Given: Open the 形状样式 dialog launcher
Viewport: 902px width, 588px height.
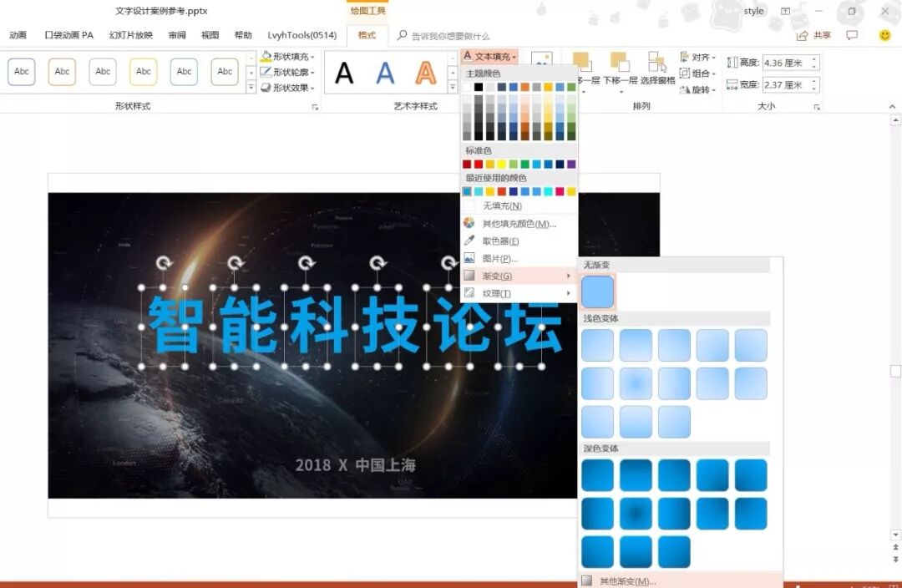Looking at the screenshot, I should [x=315, y=107].
